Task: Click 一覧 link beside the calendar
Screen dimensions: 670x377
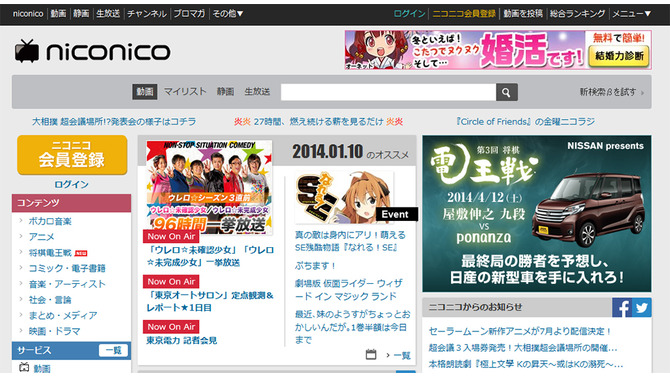Action: [402, 355]
